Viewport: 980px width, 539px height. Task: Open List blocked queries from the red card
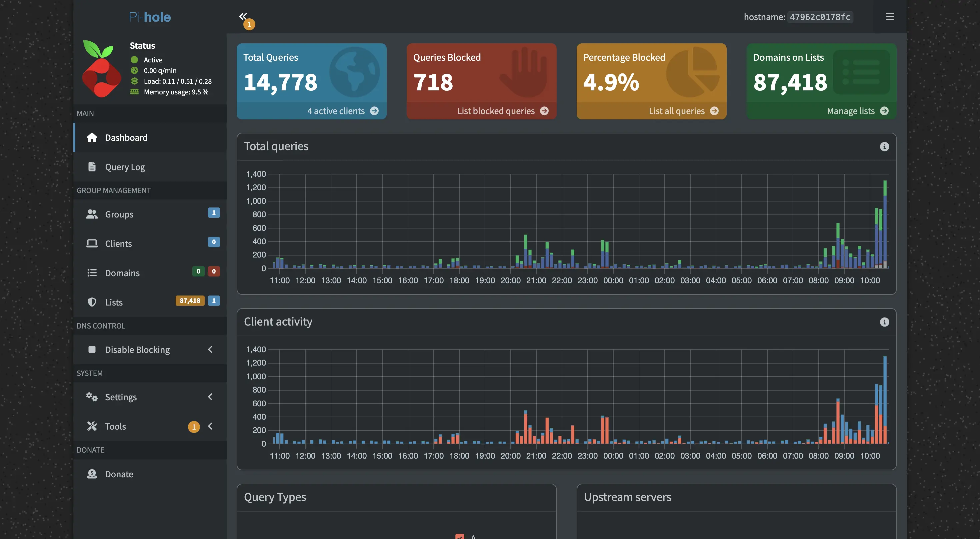(502, 111)
